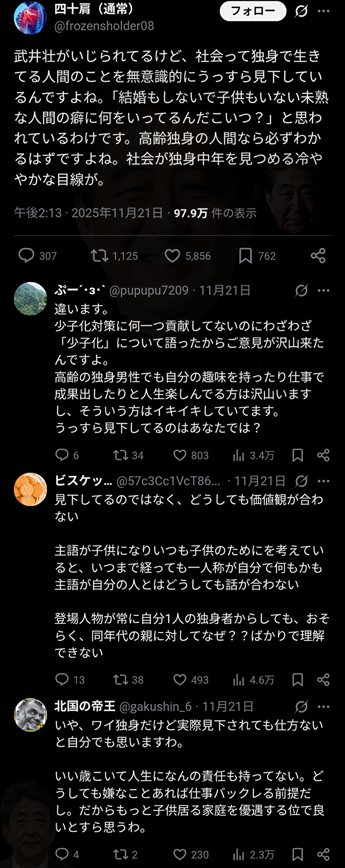Open the @gakushin_6 profile handle
Viewport: 345px width, 868px height.
(x=155, y=707)
